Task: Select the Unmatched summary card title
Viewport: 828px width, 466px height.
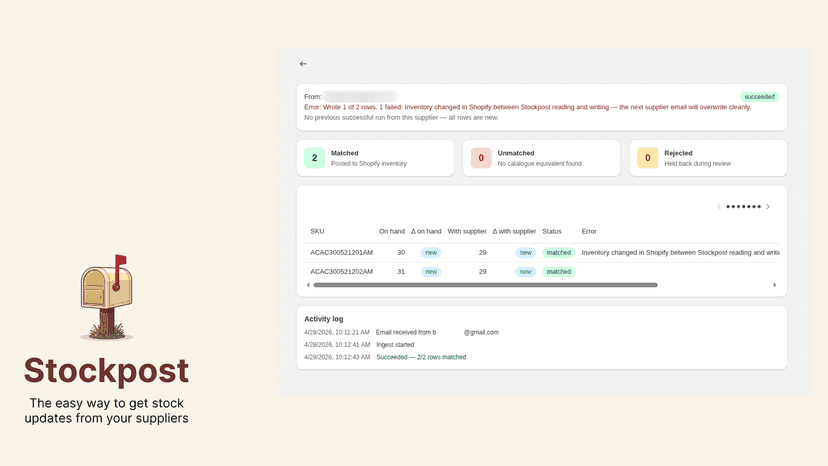Action: (516, 153)
